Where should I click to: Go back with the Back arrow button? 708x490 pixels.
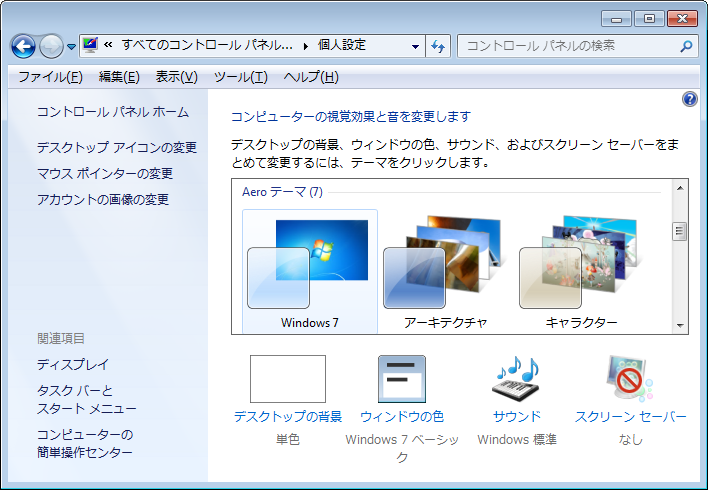[x=23, y=46]
